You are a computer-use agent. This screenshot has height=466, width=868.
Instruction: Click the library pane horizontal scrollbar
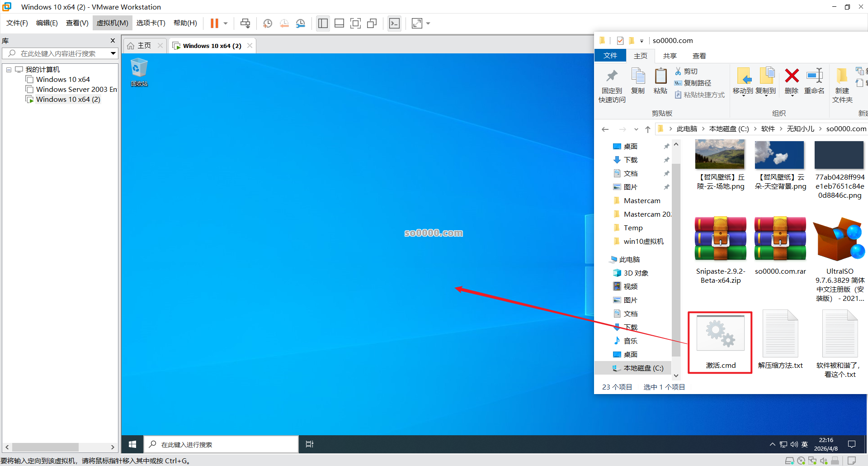pos(45,447)
